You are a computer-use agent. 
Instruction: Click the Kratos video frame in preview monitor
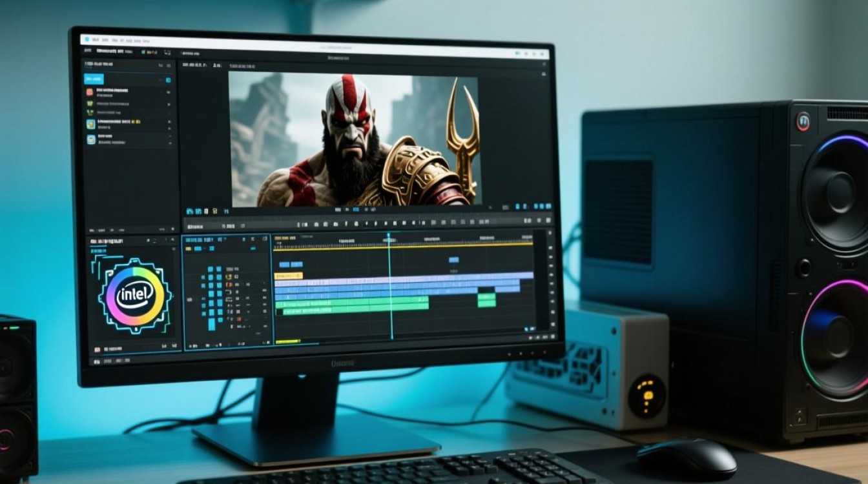355,139
